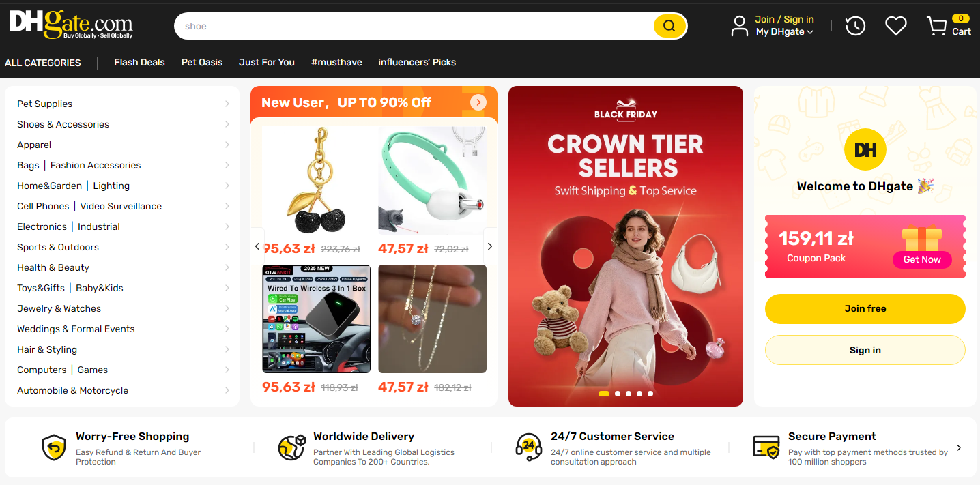
Task: Open the Flash Deals menu item
Action: tap(139, 62)
